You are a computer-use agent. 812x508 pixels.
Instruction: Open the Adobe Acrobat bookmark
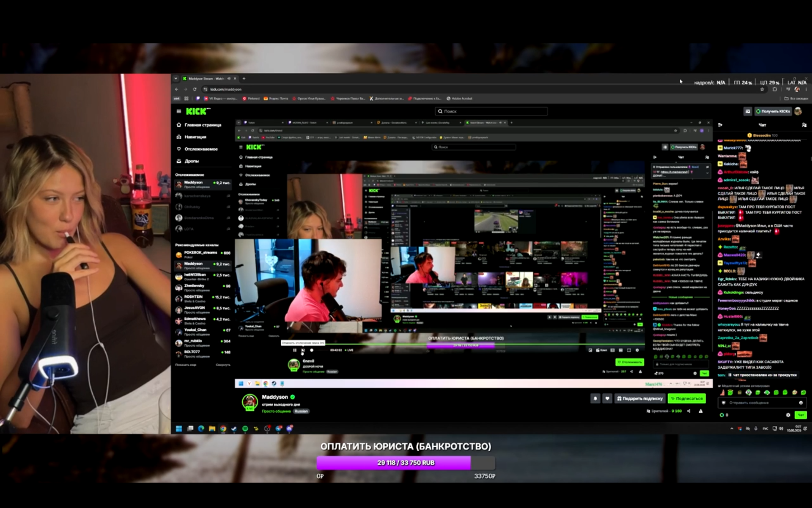(460, 99)
